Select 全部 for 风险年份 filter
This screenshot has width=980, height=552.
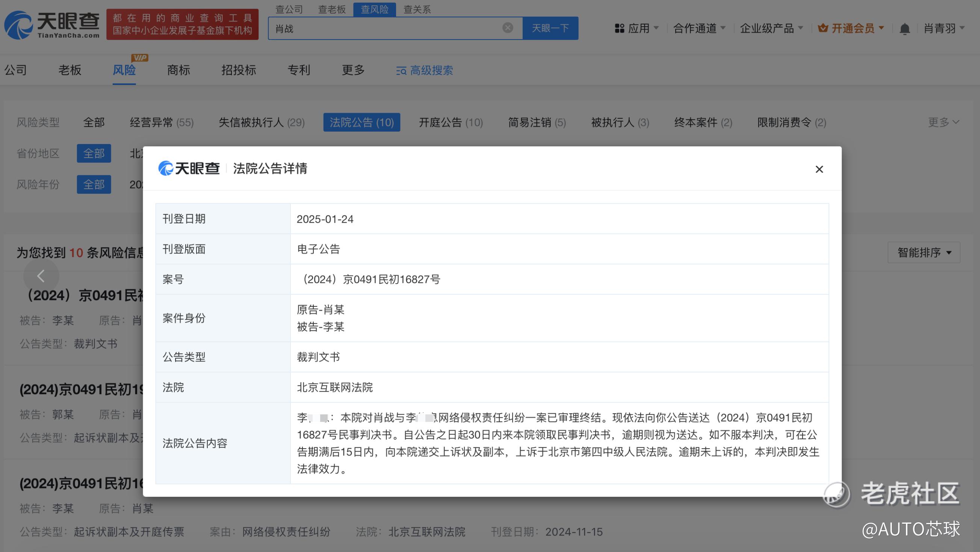(x=94, y=185)
